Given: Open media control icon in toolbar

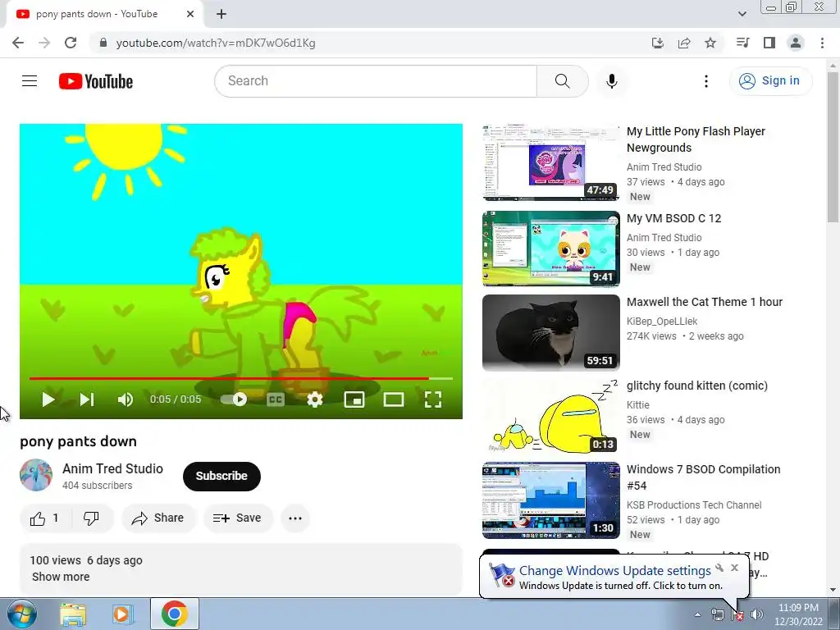Looking at the screenshot, I should 742,43.
